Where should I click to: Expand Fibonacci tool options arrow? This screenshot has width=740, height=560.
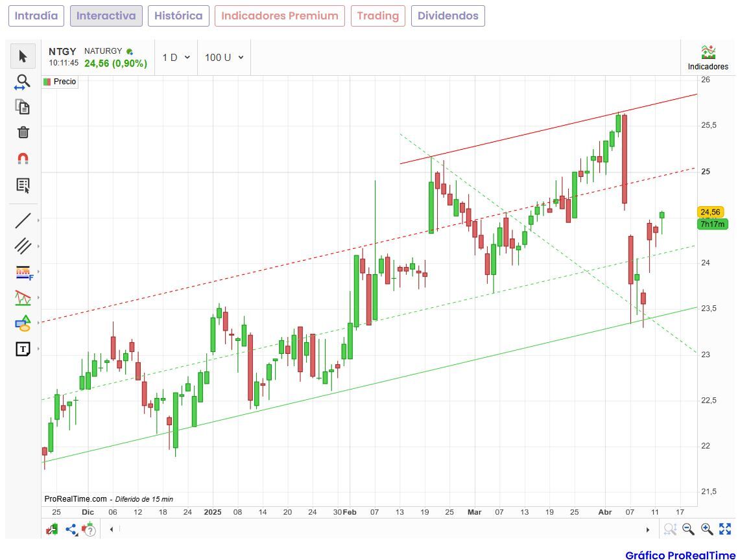point(38,272)
